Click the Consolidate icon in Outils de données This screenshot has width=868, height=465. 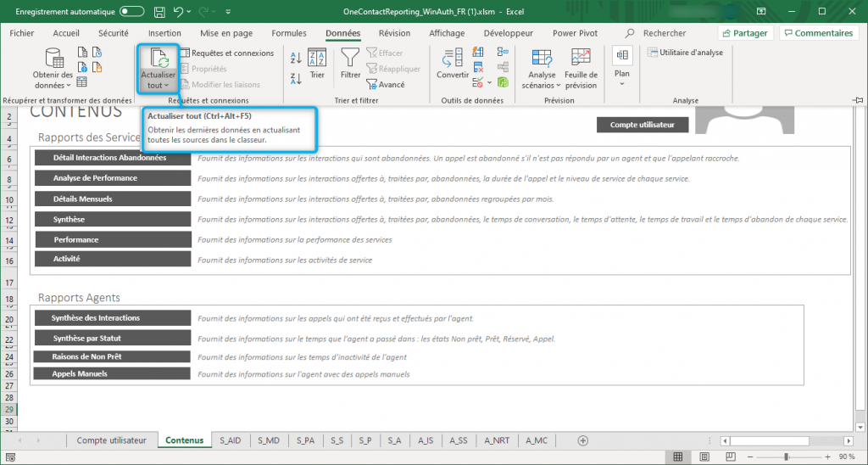[x=503, y=53]
